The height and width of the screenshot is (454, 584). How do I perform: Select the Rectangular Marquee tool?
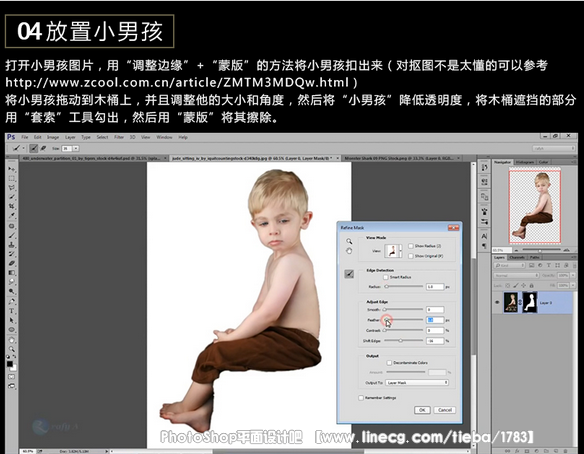coord(12,178)
